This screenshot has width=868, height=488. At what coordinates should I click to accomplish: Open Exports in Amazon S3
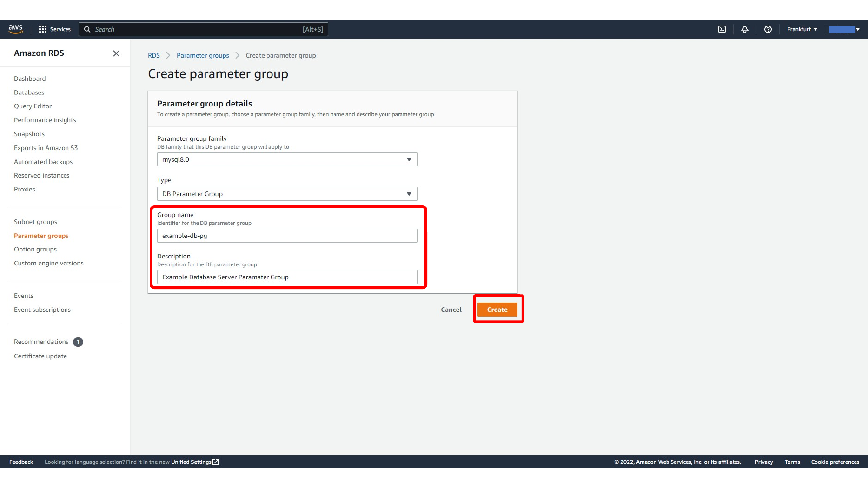tap(46, 148)
